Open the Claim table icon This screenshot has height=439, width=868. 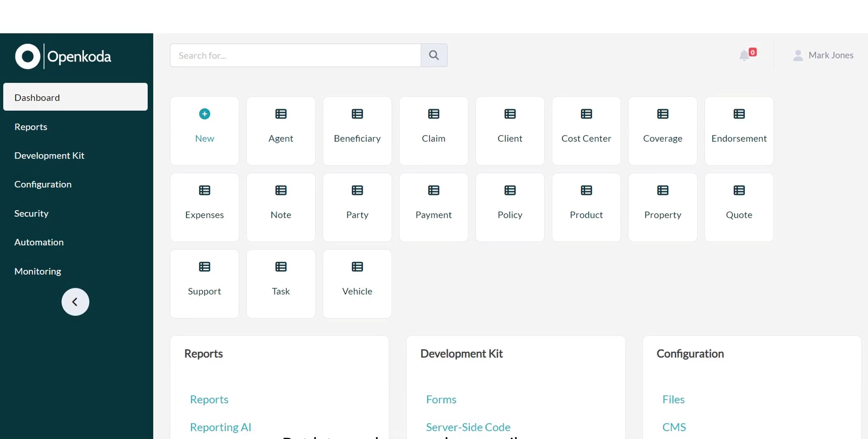pyautogui.click(x=433, y=114)
